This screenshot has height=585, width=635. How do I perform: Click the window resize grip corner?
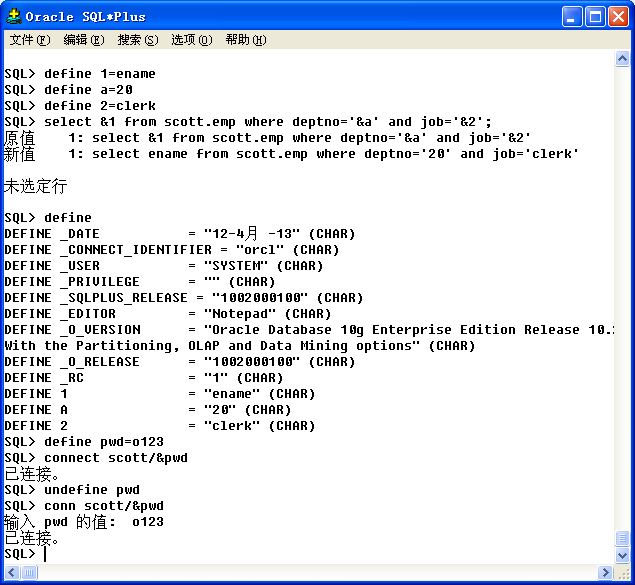622,572
